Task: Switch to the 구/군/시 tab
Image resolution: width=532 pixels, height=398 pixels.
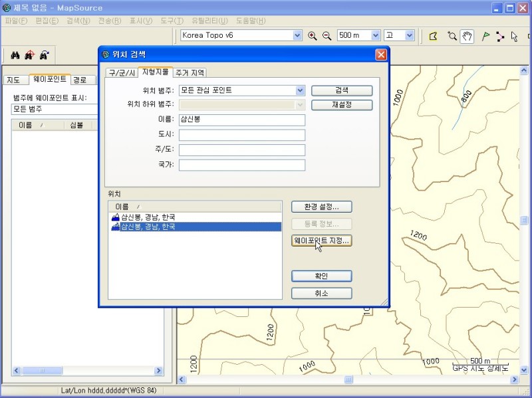Action: click(122, 73)
